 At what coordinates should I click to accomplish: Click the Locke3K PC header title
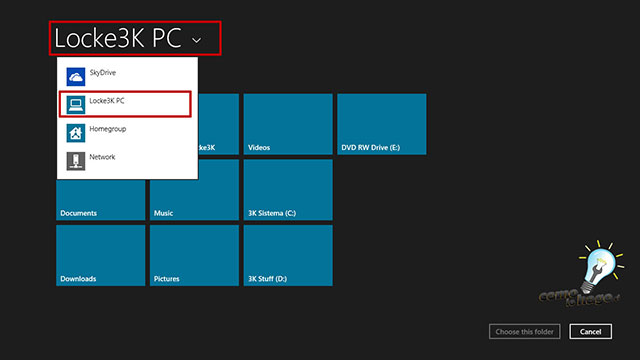(x=118, y=38)
